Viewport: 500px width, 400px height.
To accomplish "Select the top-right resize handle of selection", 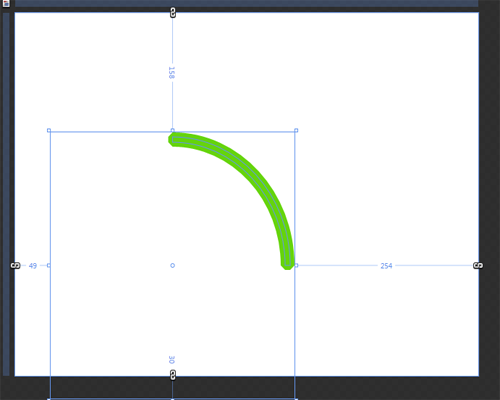I will click(x=296, y=130).
